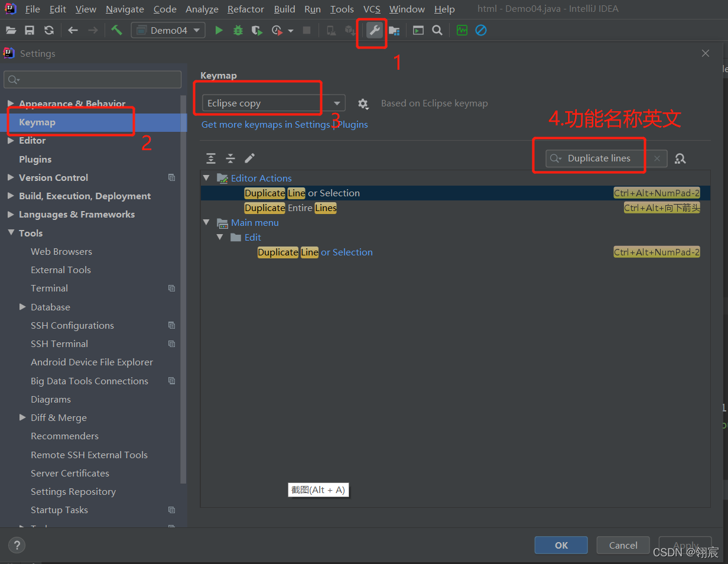728x564 pixels.
Task: Select SSH Configurations under Tools
Action: click(x=72, y=325)
